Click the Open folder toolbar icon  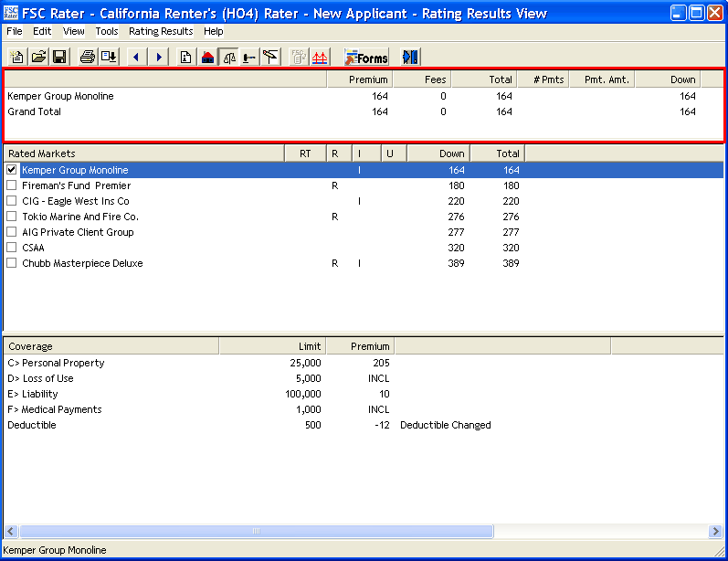pos(38,58)
